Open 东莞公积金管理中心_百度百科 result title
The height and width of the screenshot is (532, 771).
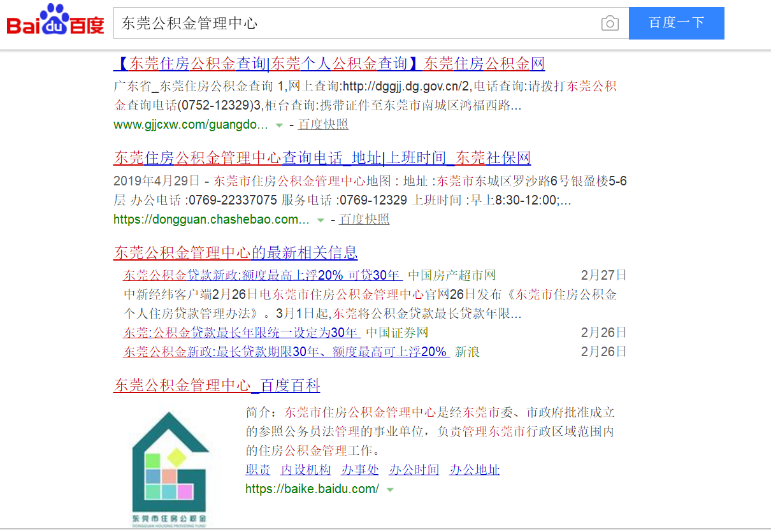pos(216,385)
